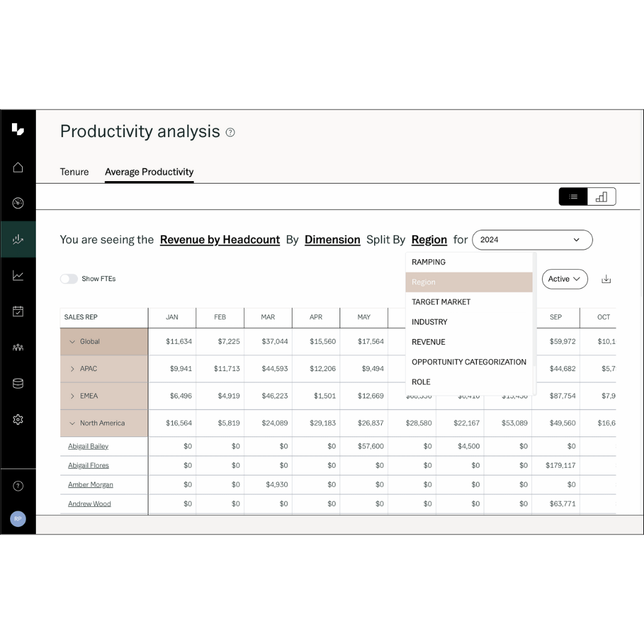Screen dimensions: 644x644
Task: Select the dashboard gauge icon in sidebar
Action: 18,203
